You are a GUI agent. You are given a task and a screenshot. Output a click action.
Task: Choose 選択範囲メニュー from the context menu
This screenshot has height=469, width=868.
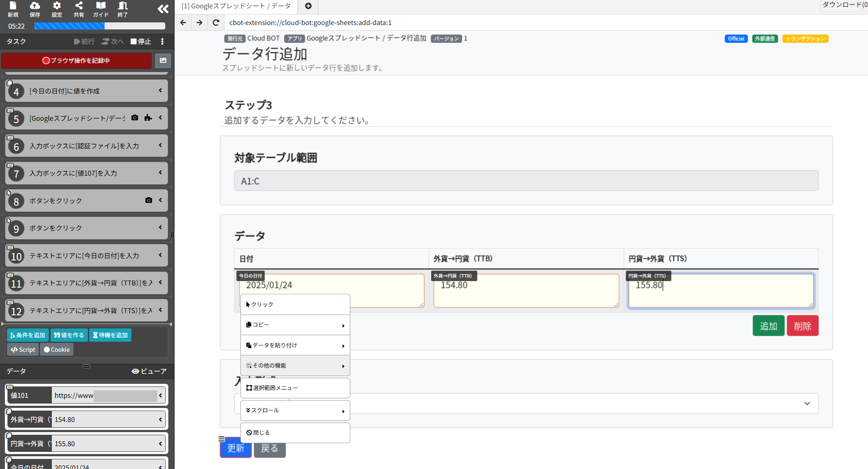pos(295,388)
